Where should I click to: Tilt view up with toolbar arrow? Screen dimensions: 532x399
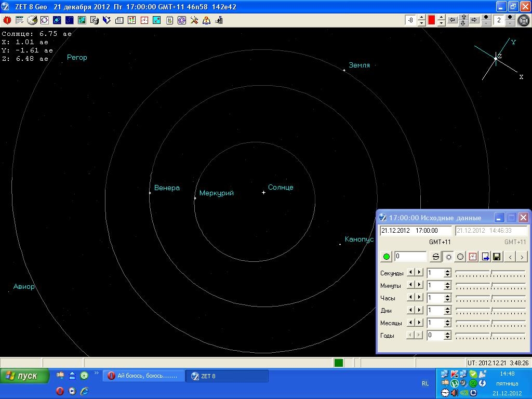click(463, 17)
